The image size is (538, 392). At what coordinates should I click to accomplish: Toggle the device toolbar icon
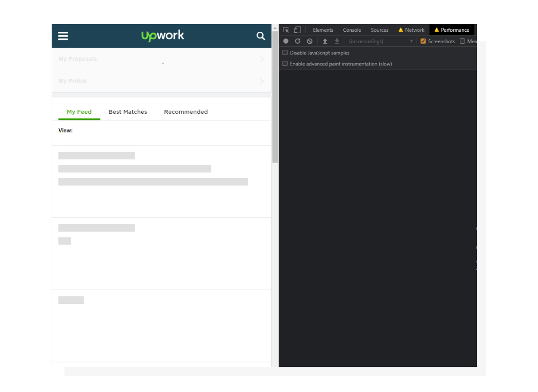(297, 29)
